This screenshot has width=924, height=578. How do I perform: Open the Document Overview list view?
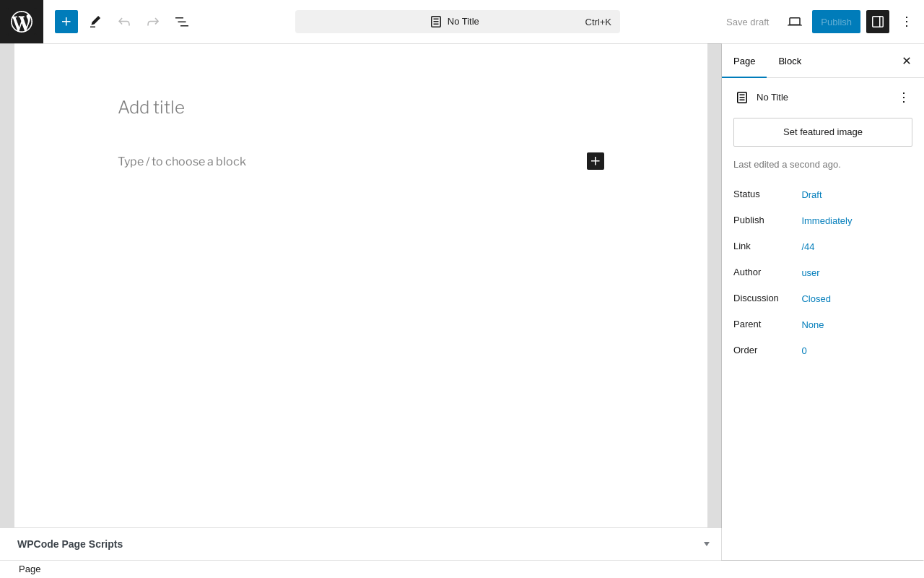click(182, 22)
